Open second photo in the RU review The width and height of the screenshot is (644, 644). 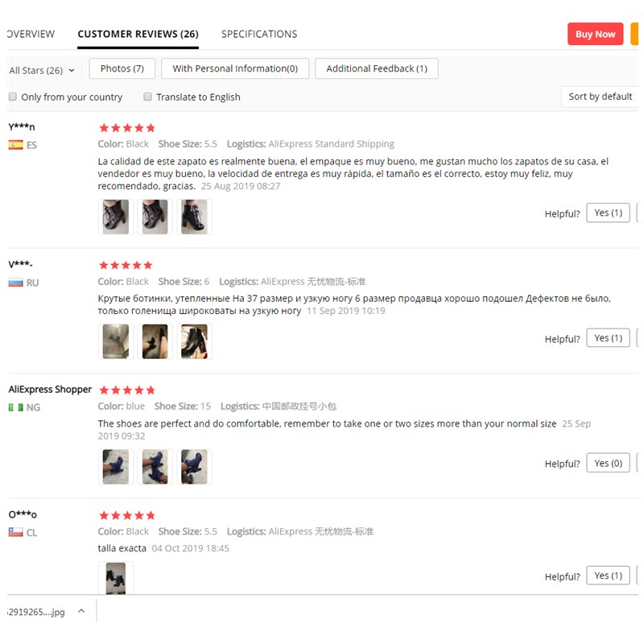click(x=155, y=341)
